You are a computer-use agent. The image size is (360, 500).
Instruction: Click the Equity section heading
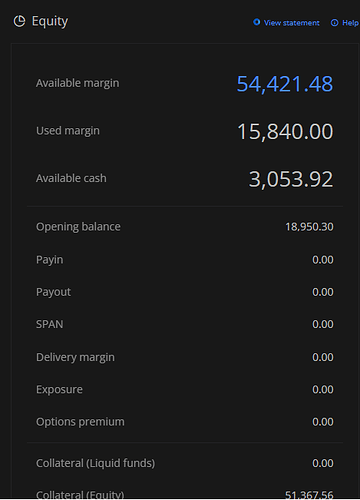pyautogui.click(x=50, y=22)
